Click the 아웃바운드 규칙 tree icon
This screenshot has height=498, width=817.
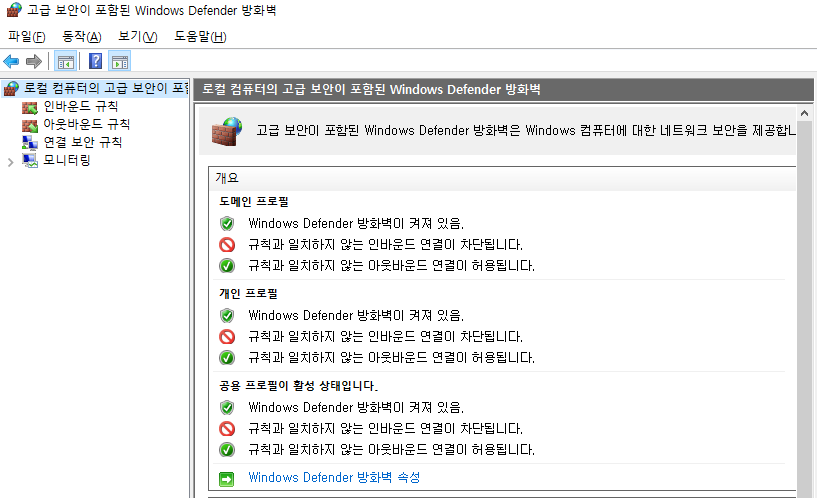click(x=30, y=125)
